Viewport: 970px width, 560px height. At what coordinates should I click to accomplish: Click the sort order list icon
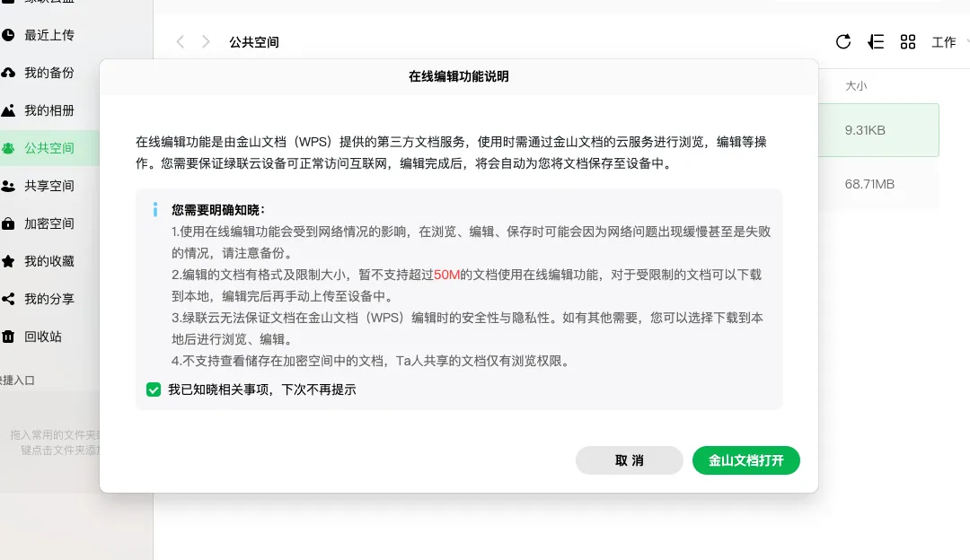click(876, 41)
